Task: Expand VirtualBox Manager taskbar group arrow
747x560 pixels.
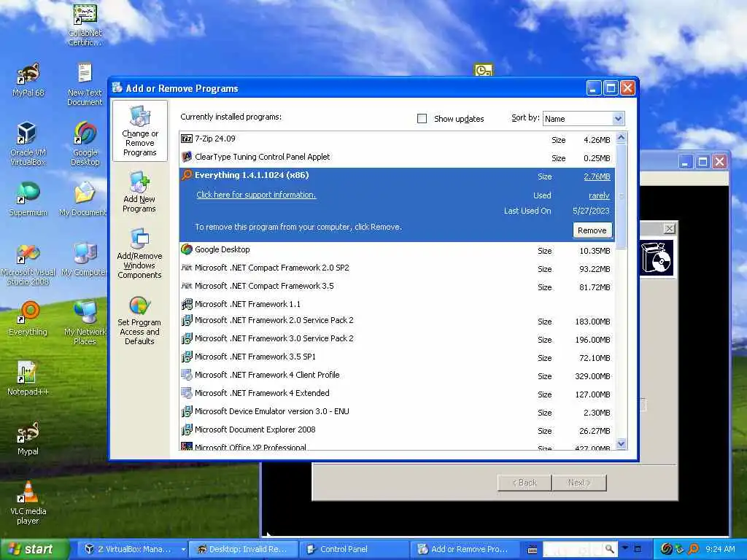Action: [x=183, y=550]
